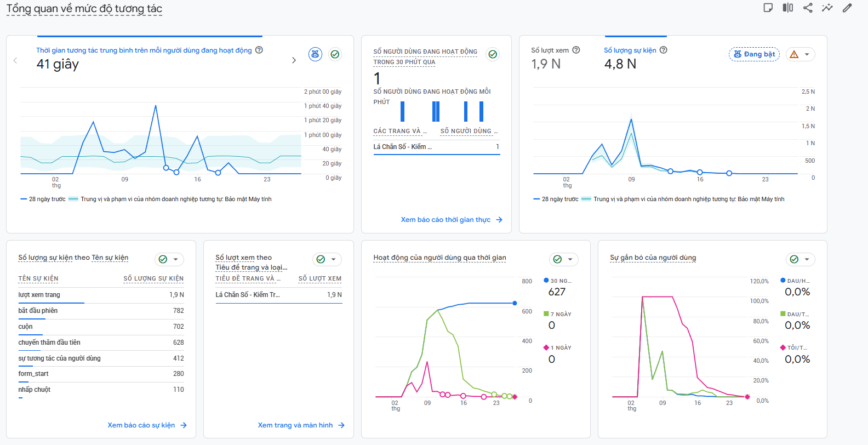
Task: Open the Insights sparkline icon
Action: click(x=827, y=8)
